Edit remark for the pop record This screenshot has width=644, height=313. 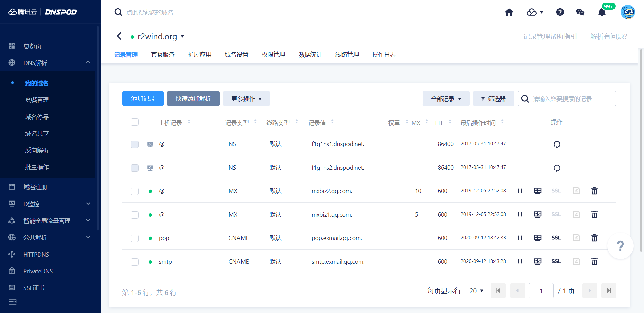576,238
